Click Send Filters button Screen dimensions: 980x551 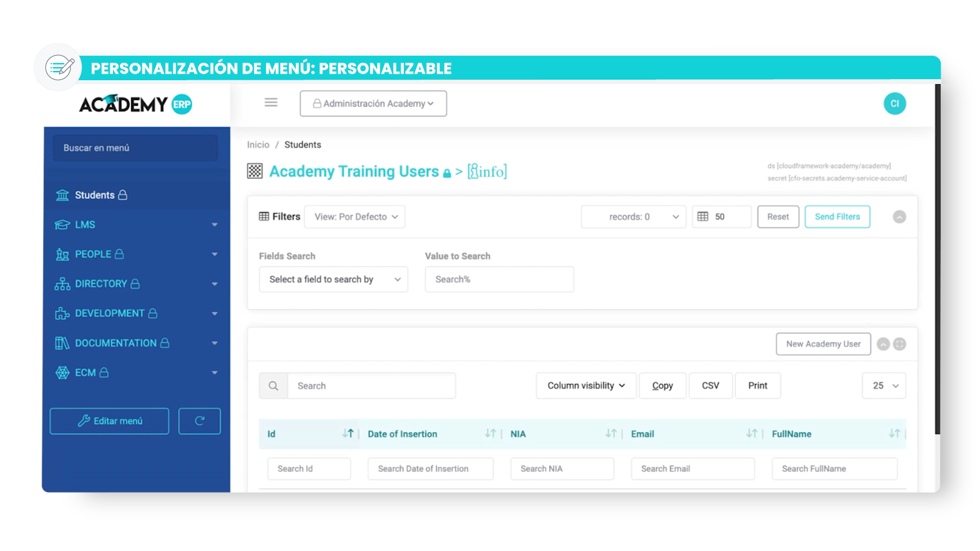(837, 217)
